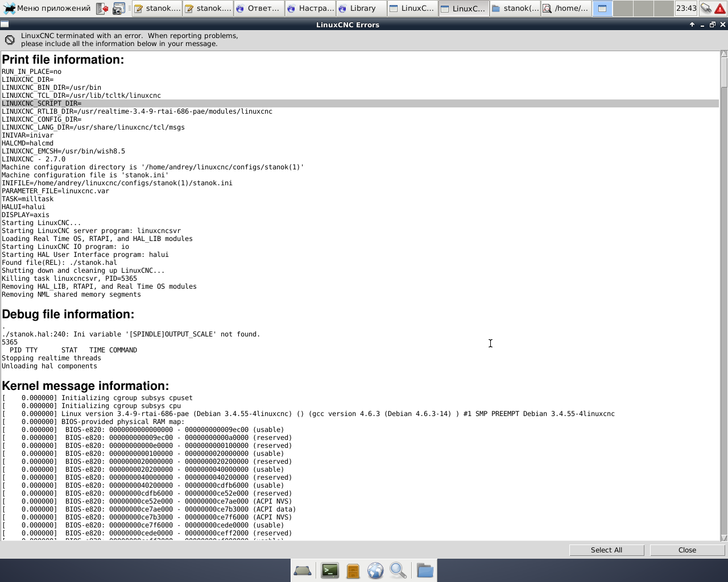Click the 'HALCMD=halcmd' line
Screen dimensions: 728x582
click(27, 143)
